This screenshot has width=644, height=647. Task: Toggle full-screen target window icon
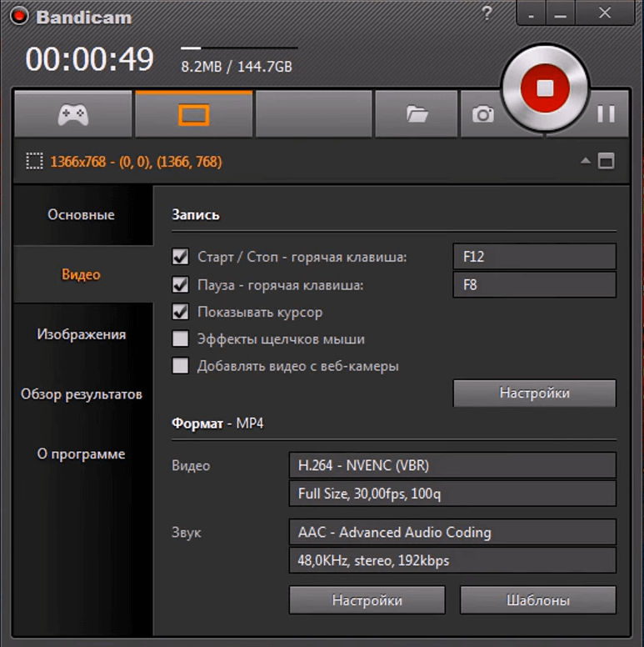pyautogui.click(x=606, y=161)
